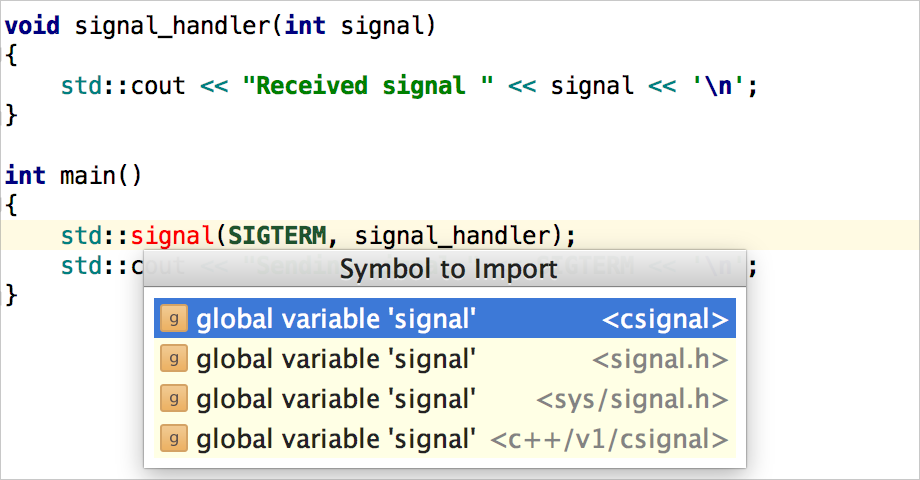The image size is (920, 480).
Task: Click the 'g' icon beside the sys/signal.h entry
Action: (174, 398)
